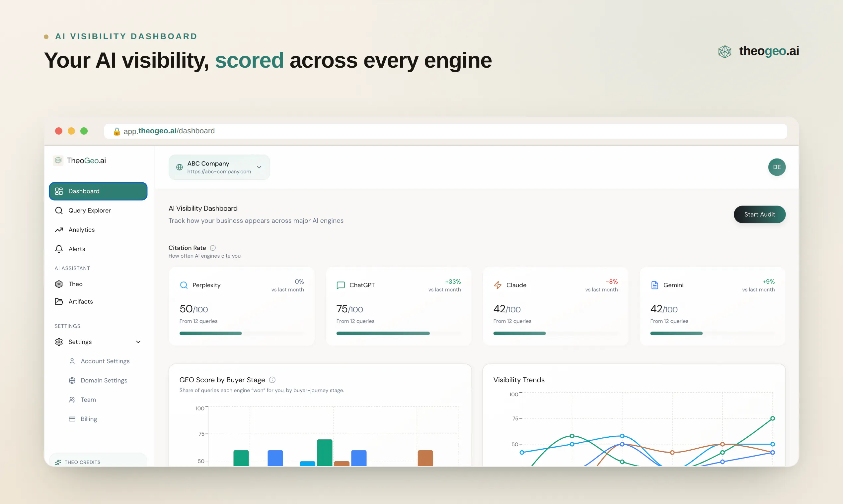Click the Dashboard grid icon in sidebar
The height and width of the screenshot is (504, 843).
coord(59,191)
